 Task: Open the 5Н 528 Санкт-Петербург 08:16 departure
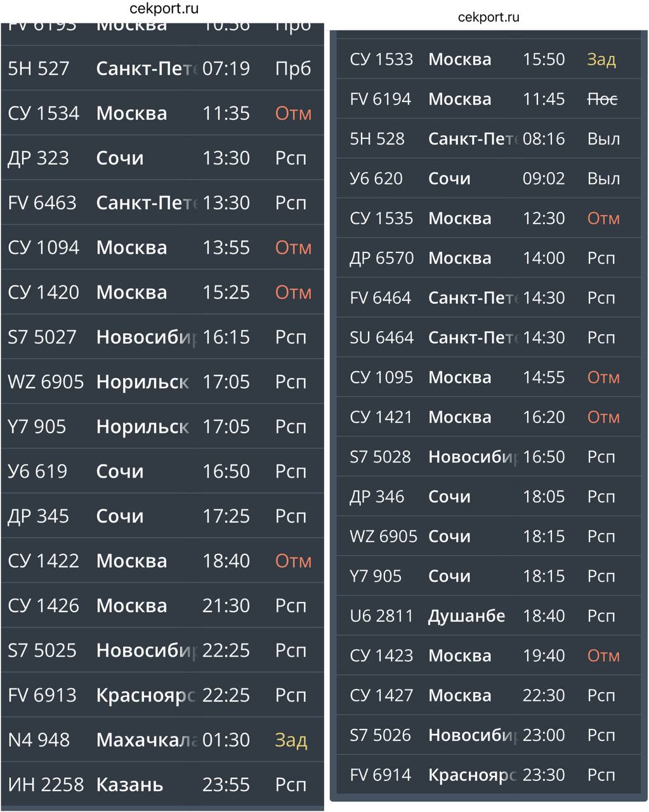(x=488, y=139)
